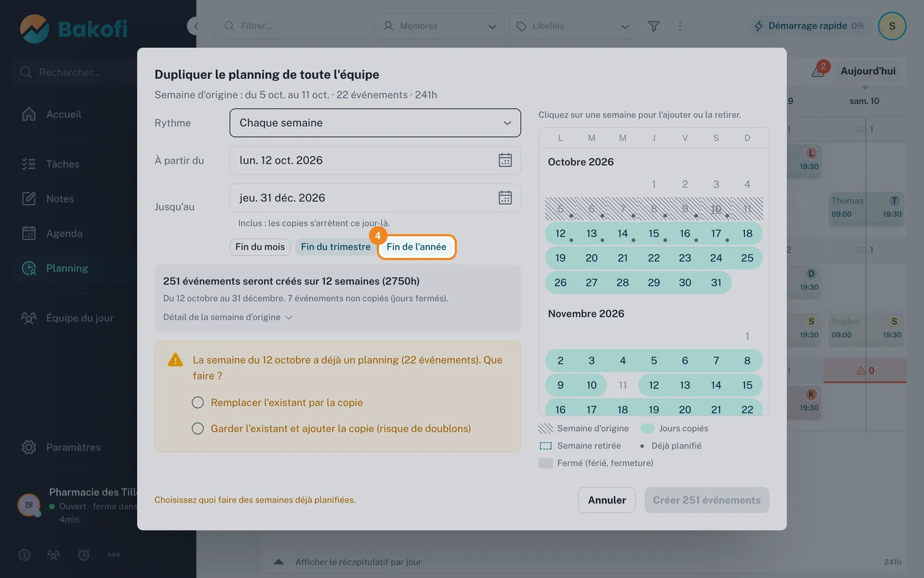The height and width of the screenshot is (578, 924).
Task: Click the three dots in sidebar footer
Action: pos(114,555)
